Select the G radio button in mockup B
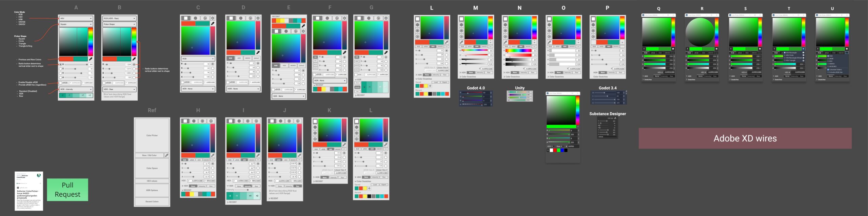Viewport: 868px width, 216px height. 134,69
